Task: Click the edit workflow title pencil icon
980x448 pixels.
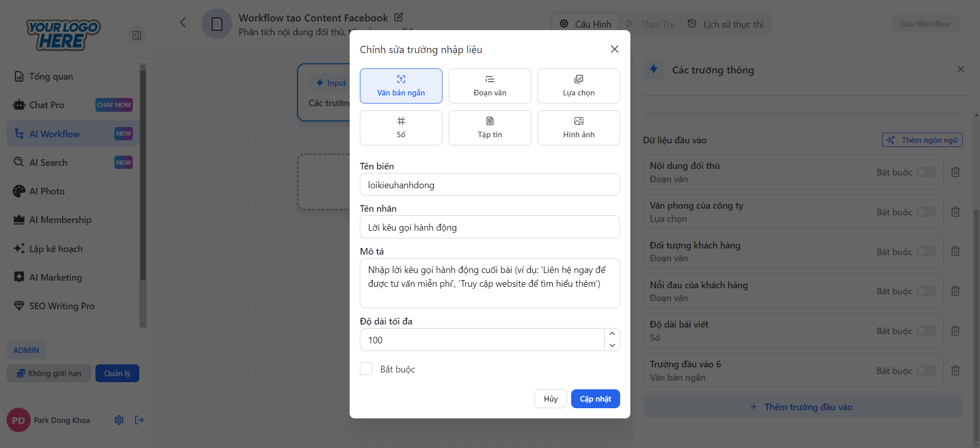Action: click(x=399, y=17)
